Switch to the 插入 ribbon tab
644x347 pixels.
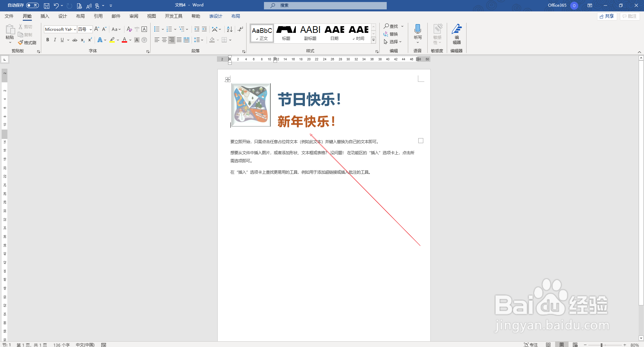(45, 16)
